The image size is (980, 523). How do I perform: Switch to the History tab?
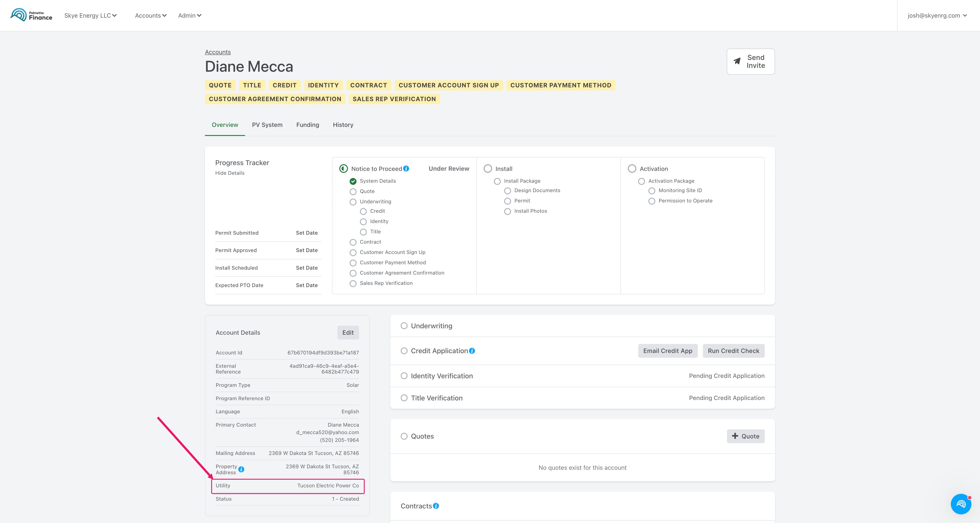[343, 125]
